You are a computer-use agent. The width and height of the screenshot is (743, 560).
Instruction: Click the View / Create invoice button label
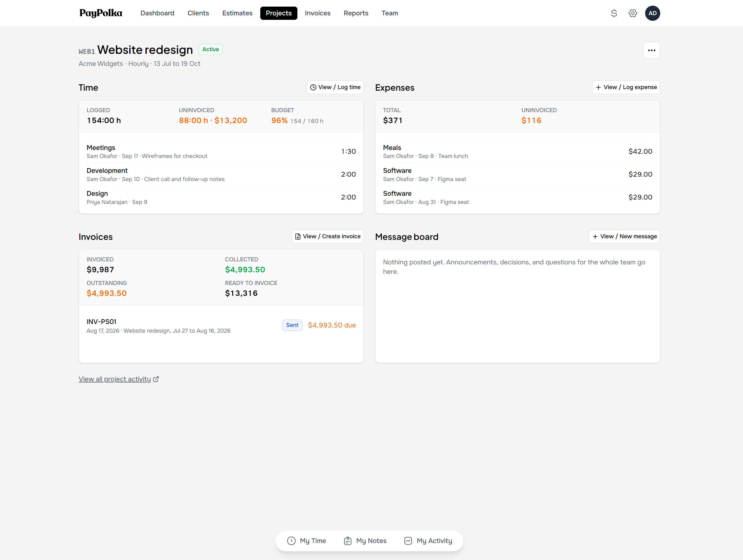(x=332, y=237)
